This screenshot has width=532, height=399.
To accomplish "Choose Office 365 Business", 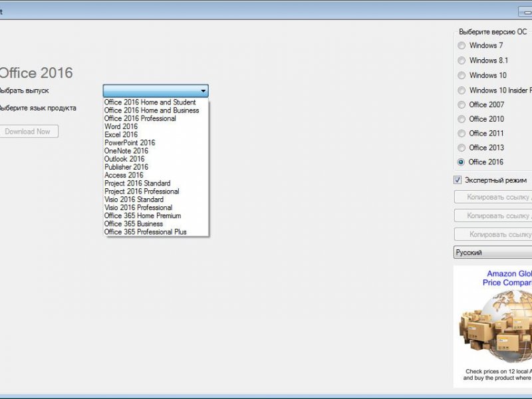I will point(156,224).
